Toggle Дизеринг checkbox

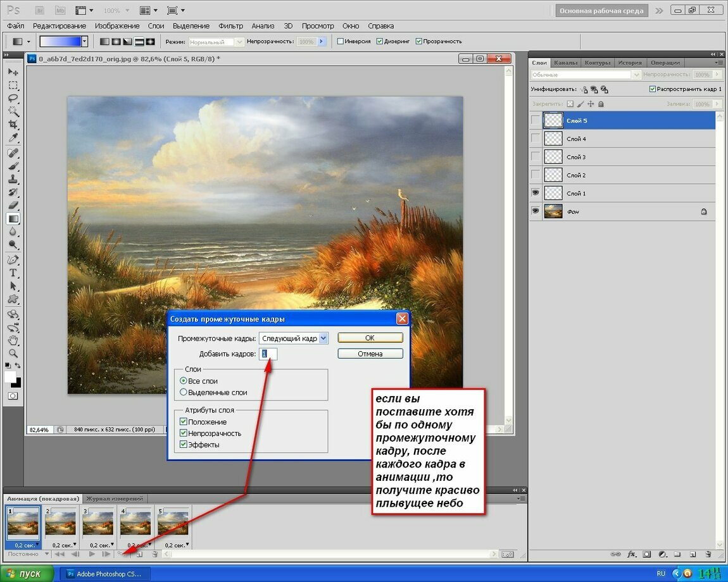click(x=379, y=41)
